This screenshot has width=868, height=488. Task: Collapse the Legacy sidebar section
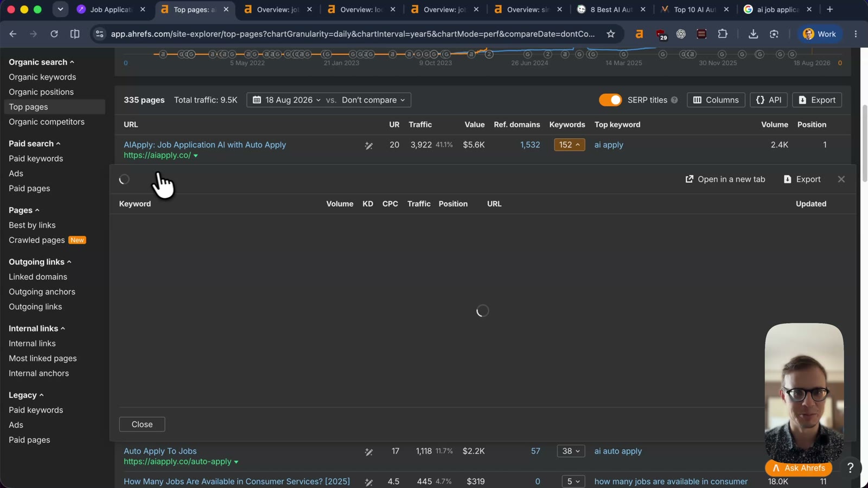pos(26,395)
